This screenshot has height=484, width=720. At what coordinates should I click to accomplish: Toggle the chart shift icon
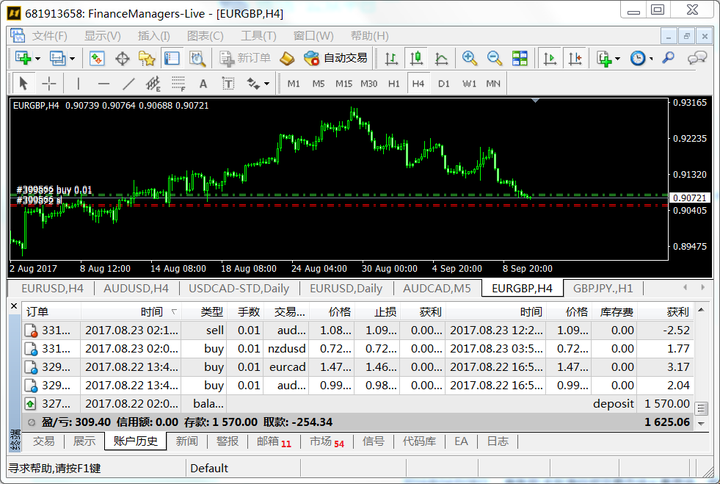pyautogui.click(x=575, y=58)
